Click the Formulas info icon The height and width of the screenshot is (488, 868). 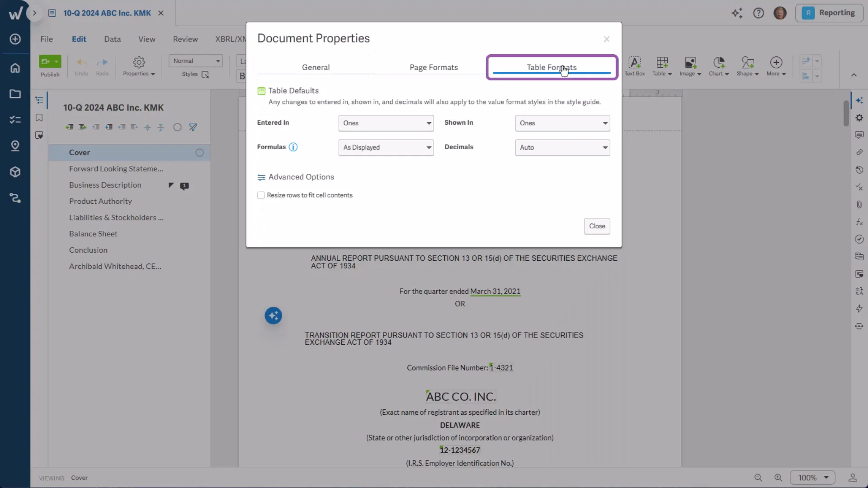(x=293, y=147)
